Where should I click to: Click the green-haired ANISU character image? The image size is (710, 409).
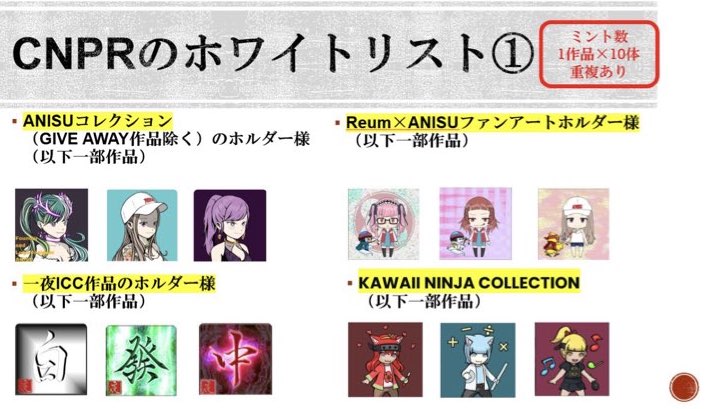(x=51, y=225)
